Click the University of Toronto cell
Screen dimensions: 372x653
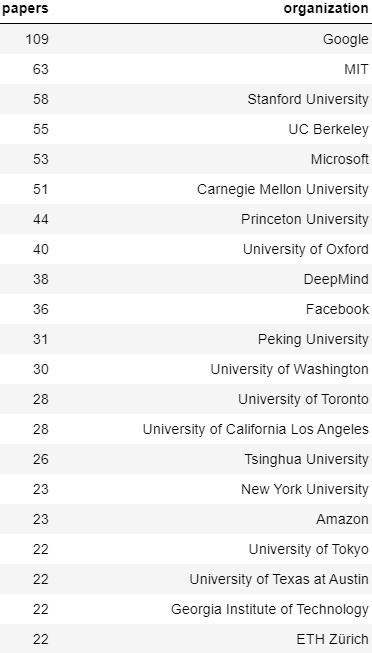[303, 399]
